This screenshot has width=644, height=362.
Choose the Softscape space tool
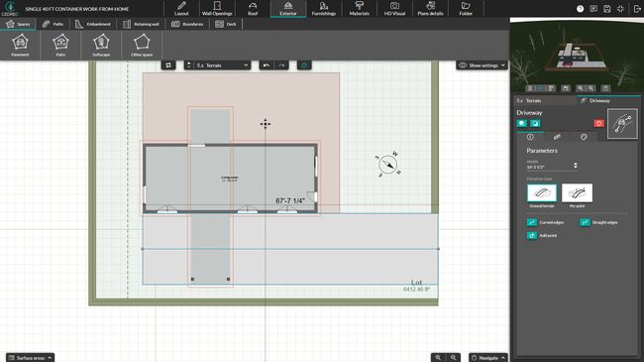(101, 46)
